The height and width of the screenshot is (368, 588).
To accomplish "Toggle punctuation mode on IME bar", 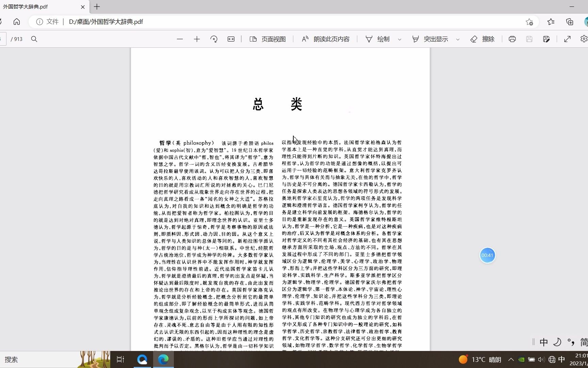I will click(571, 342).
